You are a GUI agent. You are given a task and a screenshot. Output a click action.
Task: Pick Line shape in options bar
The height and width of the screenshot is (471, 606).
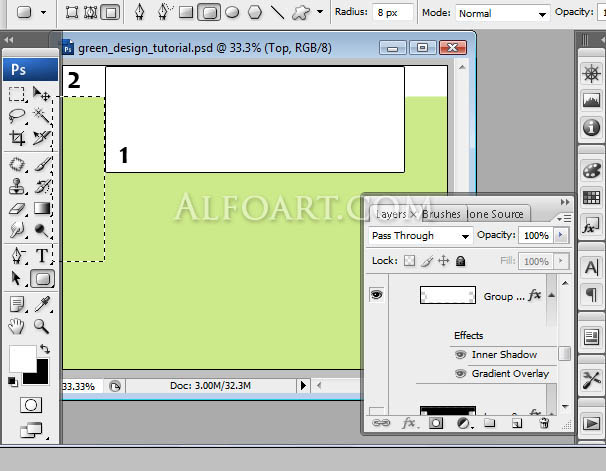277,12
